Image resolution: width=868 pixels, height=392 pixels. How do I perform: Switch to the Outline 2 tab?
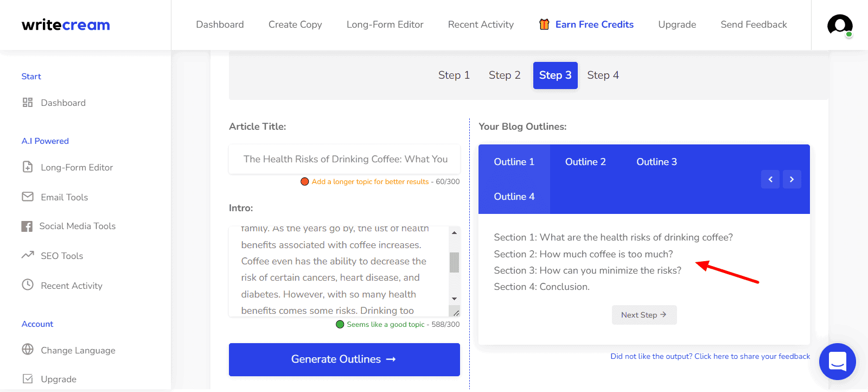(x=585, y=162)
